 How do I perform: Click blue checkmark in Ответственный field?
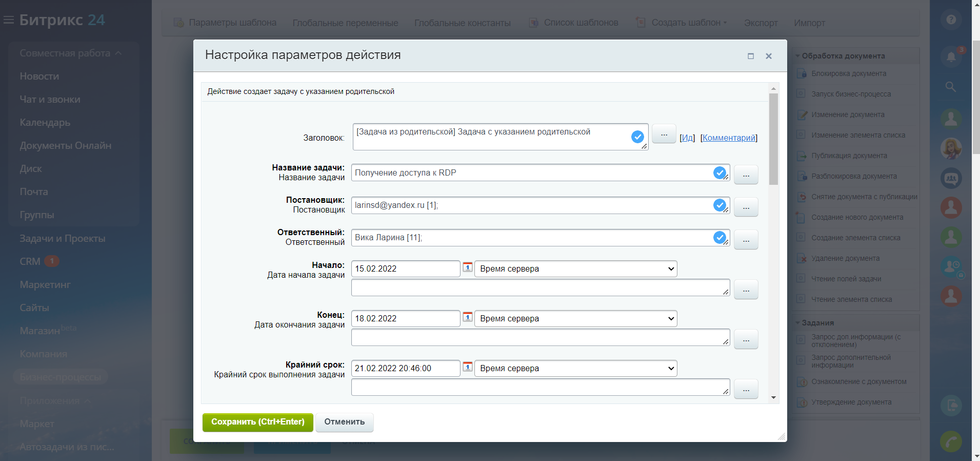tap(719, 237)
